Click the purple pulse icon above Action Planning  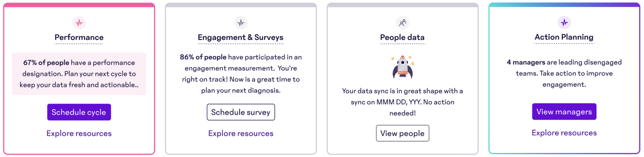tap(564, 22)
